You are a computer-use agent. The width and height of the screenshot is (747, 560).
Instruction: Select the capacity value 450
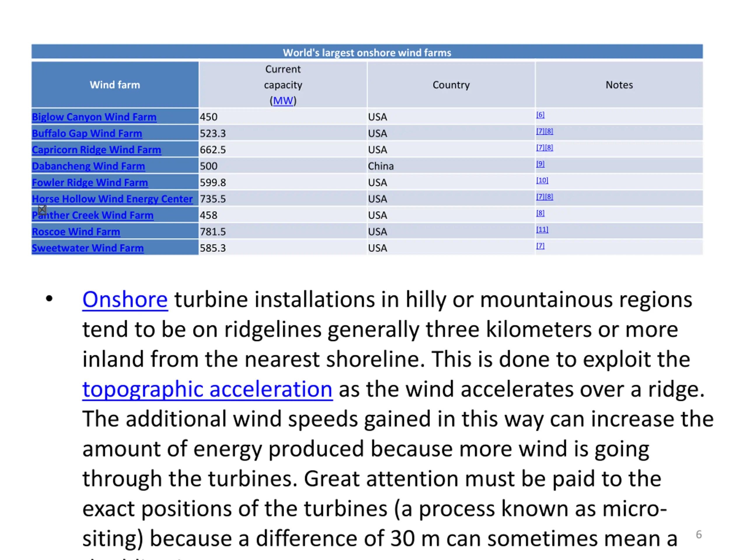(x=208, y=117)
